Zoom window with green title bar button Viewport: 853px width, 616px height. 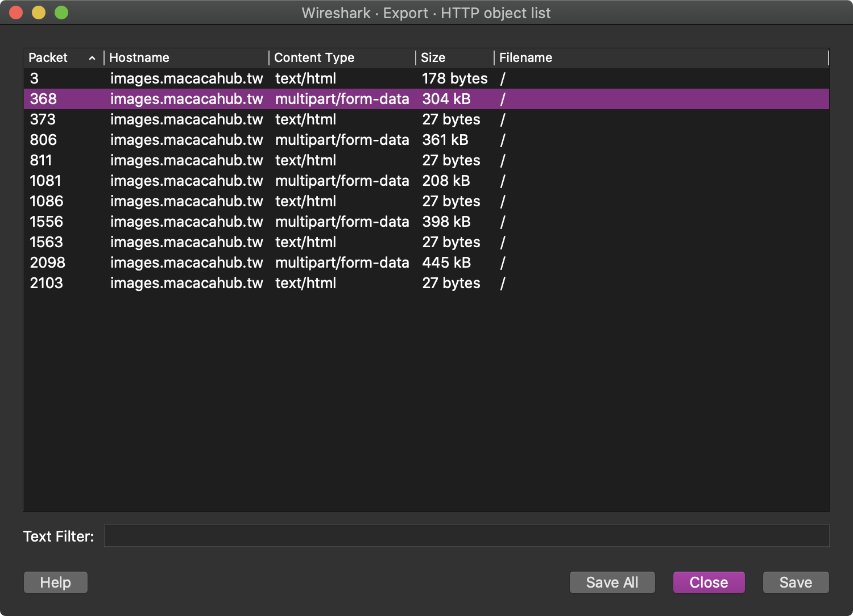click(x=61, y=13)
